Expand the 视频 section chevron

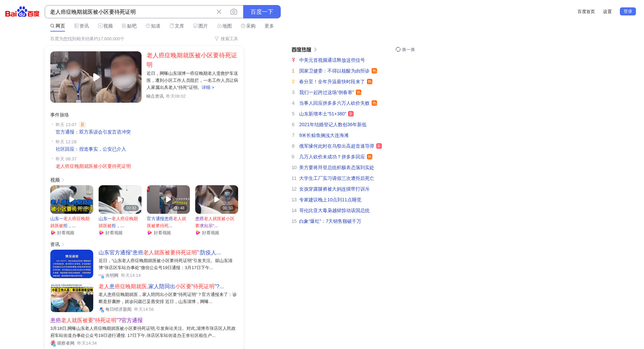click(63, 180)
